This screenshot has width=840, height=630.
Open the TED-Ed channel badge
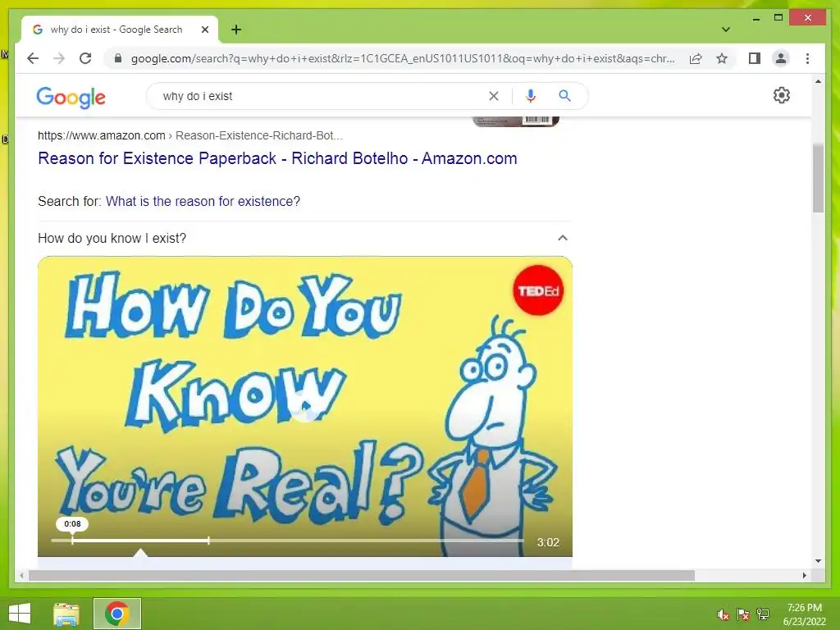coord(538,290)
